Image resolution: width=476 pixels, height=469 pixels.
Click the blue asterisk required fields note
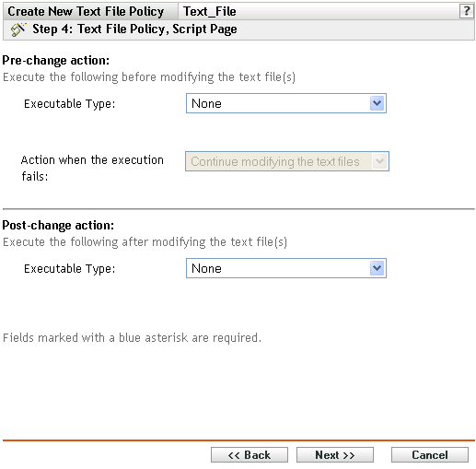click(x=132, y=337)
